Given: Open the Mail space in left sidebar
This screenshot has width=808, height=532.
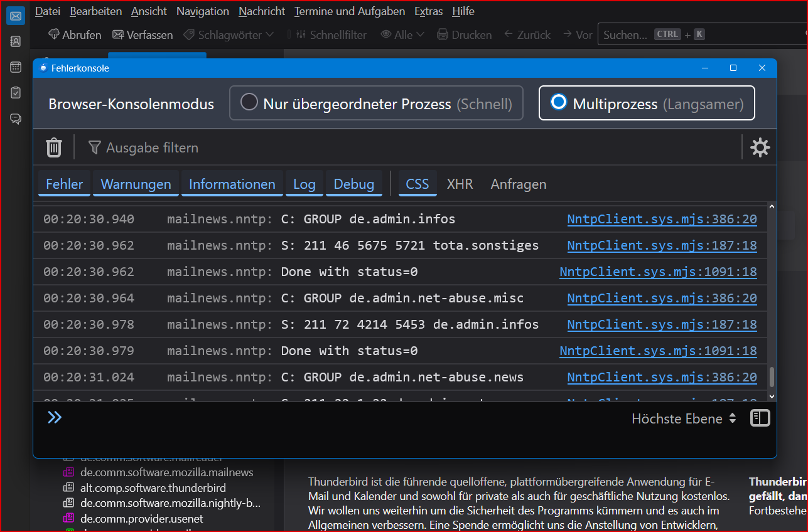Looking at the screenshot, I should coord(16,16).
